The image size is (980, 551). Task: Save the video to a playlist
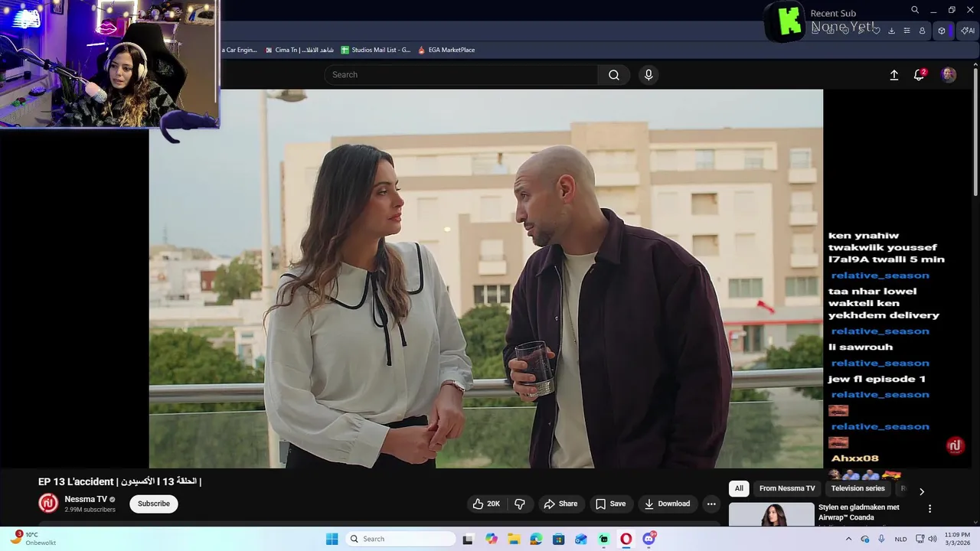pos(611,504)
